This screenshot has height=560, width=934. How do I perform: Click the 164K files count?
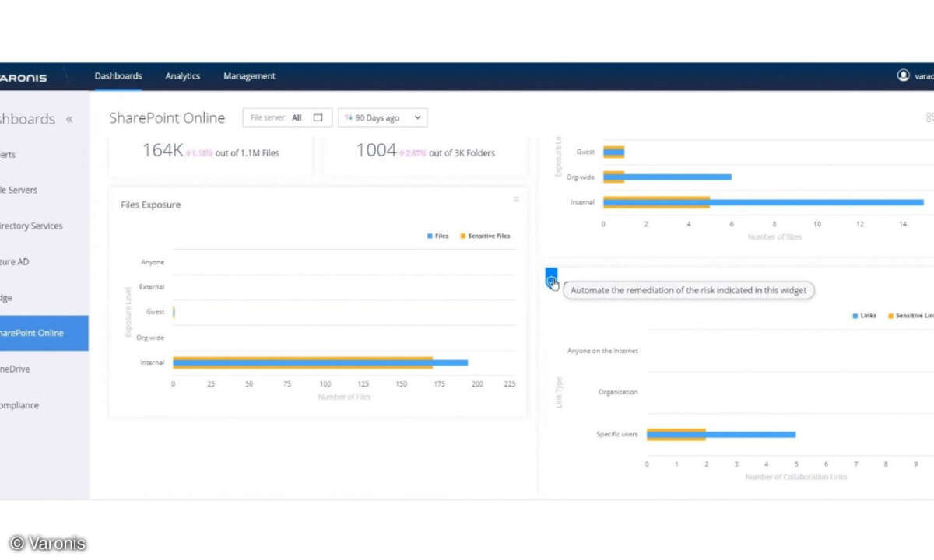tap(162, 150)
